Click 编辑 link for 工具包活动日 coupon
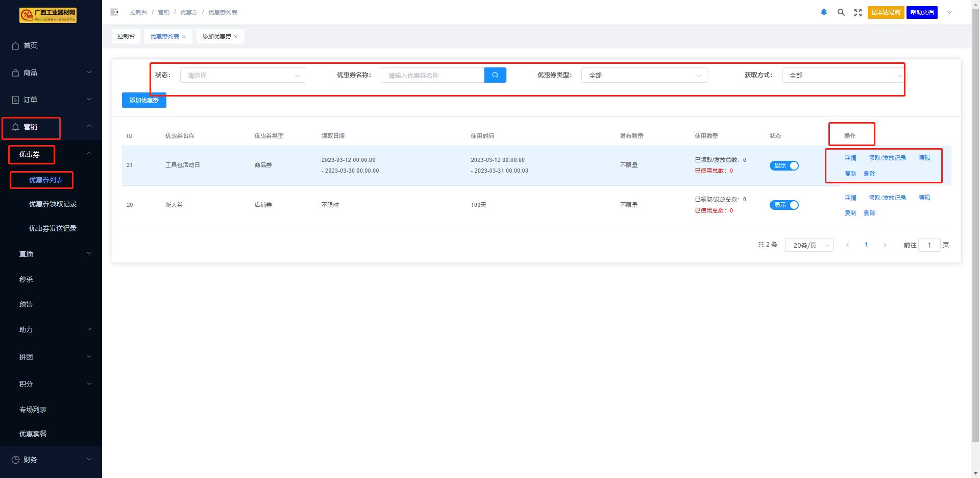 tap(924, 158)
